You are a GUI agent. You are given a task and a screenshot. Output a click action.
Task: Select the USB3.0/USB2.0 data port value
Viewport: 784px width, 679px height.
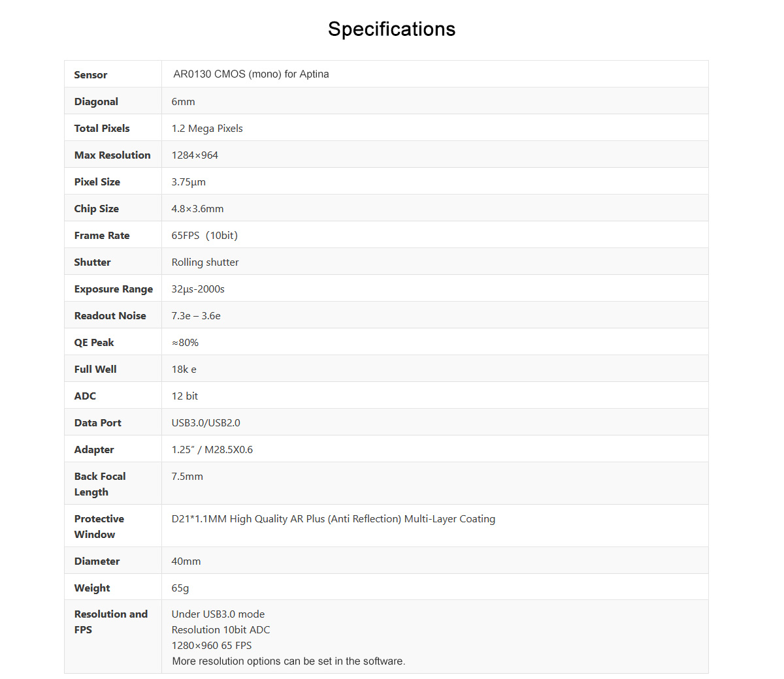pos(206,423)
